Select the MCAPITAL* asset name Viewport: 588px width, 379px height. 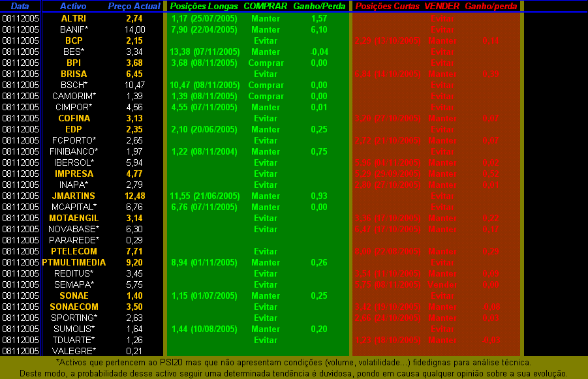click(74, 207)
